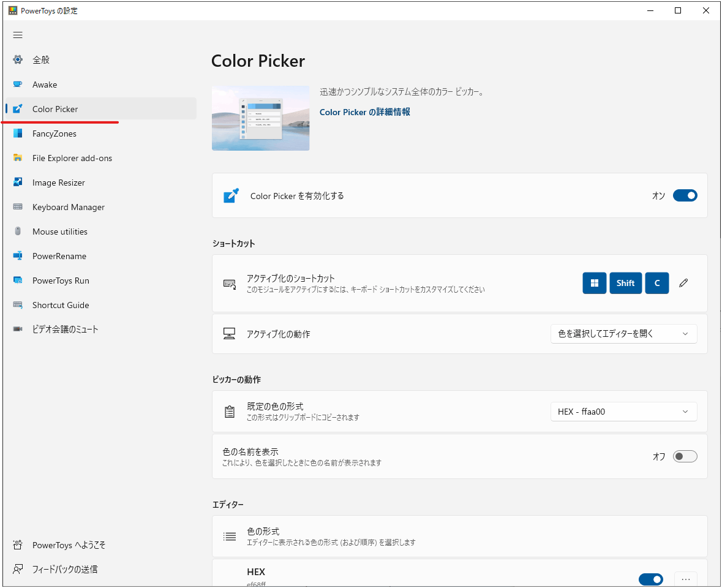
Task: Click the PowerToys title bar app icon
Action: pyautogui.click(x=13, y=10)
